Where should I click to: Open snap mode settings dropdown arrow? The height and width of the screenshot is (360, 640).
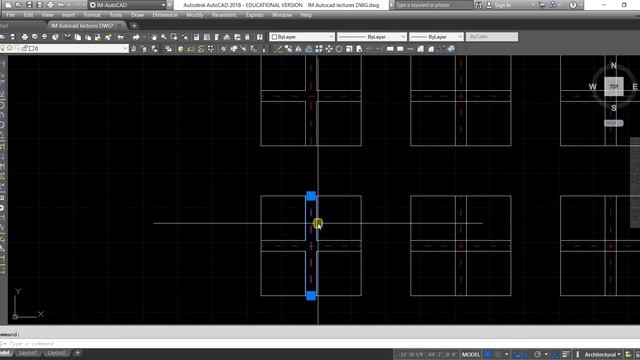pos(507,354)
